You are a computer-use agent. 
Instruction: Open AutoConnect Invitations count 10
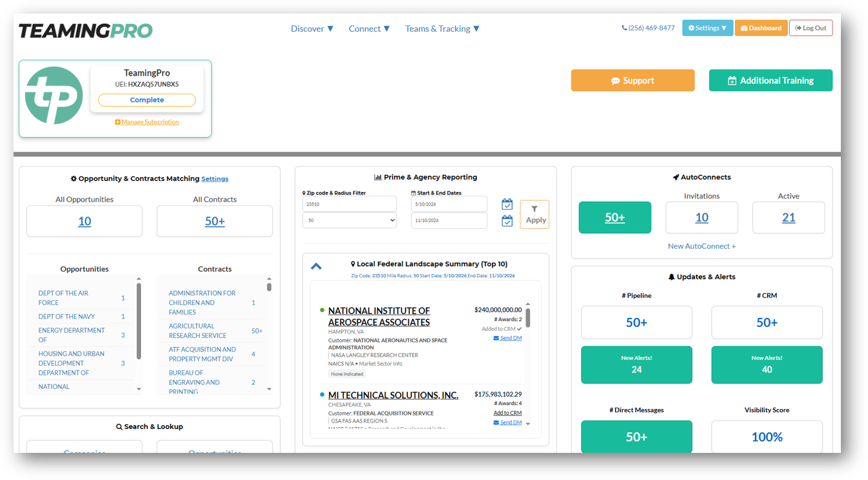click(702, 218)
